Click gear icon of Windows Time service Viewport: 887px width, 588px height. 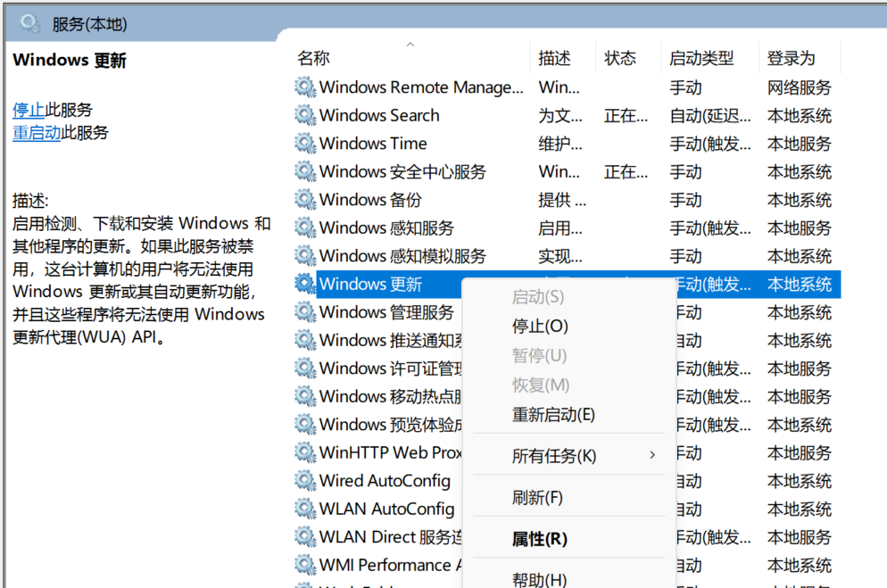(305, 144)
